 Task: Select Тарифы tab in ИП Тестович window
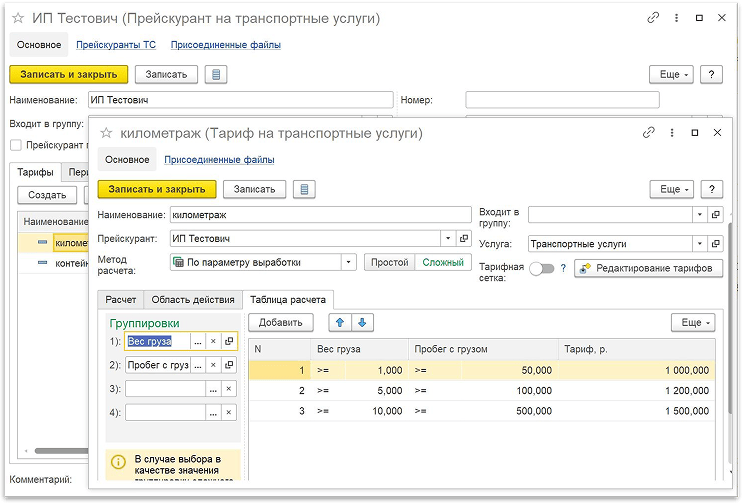[x=35, y=172]
